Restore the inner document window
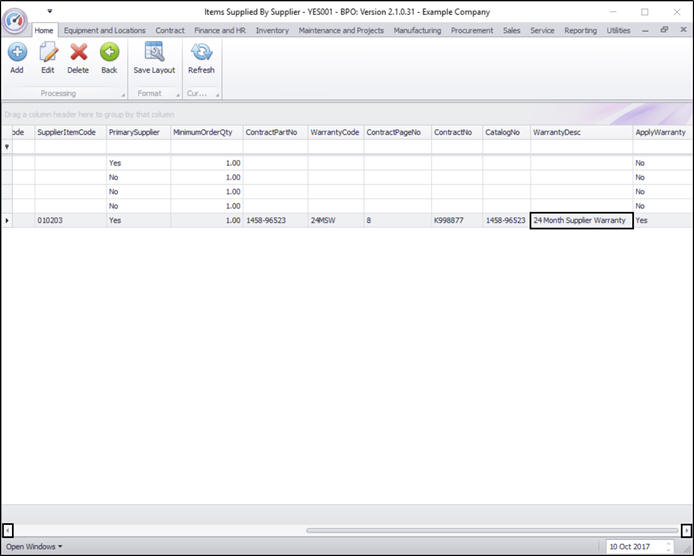The width and height of the screenshot is (694, 556). tap(664, 30)
